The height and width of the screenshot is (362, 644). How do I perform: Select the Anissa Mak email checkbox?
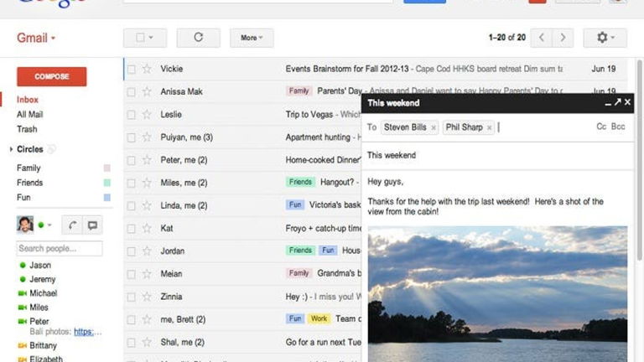pos(131,92)
